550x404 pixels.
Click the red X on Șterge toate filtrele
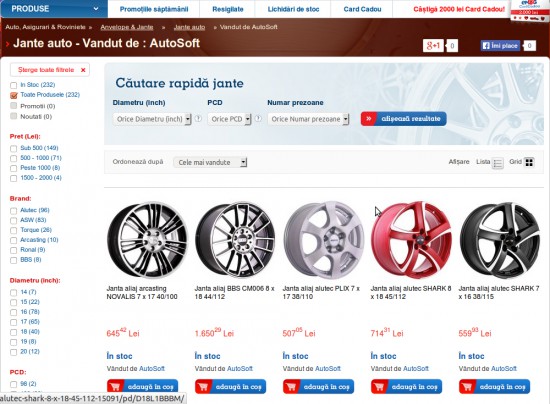tap(83, 70)
